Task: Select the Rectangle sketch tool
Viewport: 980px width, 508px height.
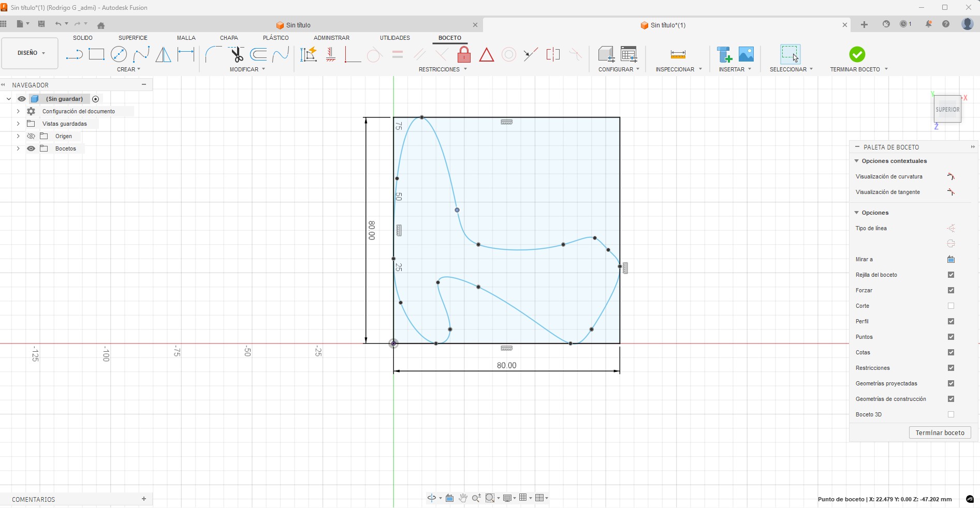Action: click(x=96, y=54)
